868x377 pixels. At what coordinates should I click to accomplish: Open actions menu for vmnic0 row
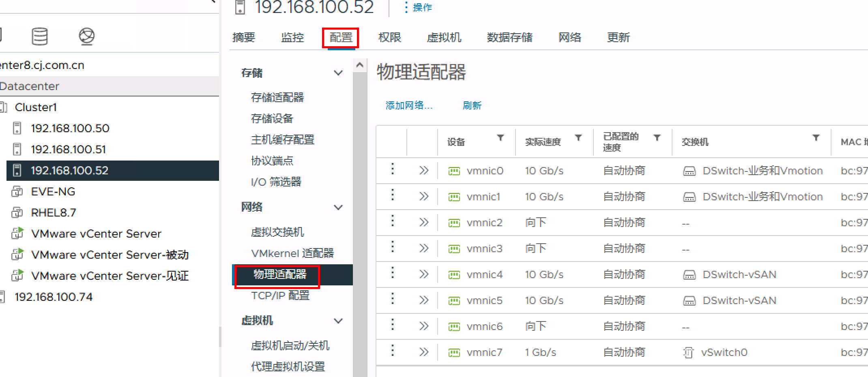(392, 169)
